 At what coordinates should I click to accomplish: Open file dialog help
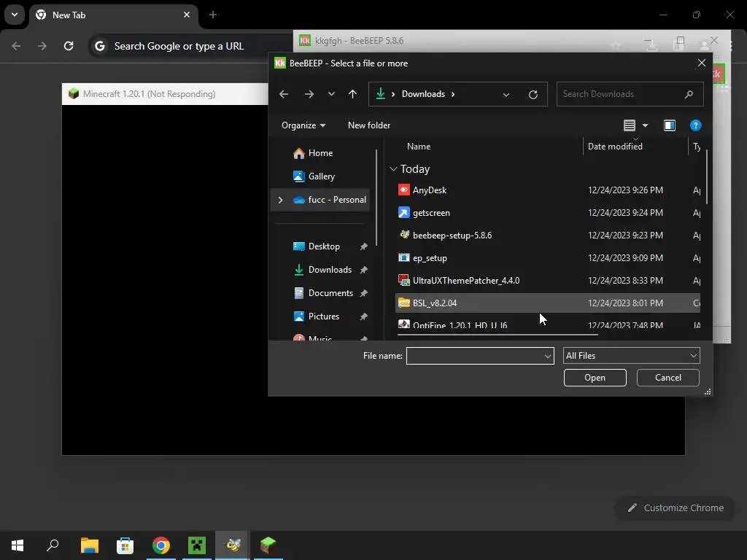click(x=695, y=125)
